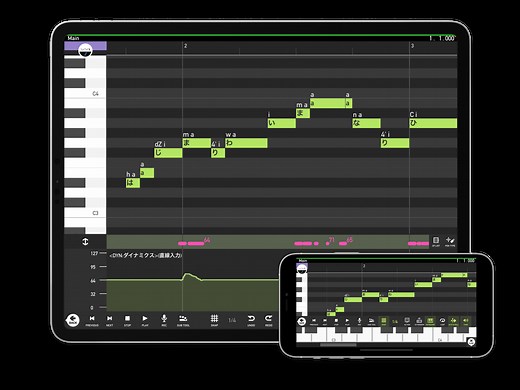Toggle the highlighted keyboard button on phone
Image resolution: width=520 pixels, height=390 pixels.
430,321
